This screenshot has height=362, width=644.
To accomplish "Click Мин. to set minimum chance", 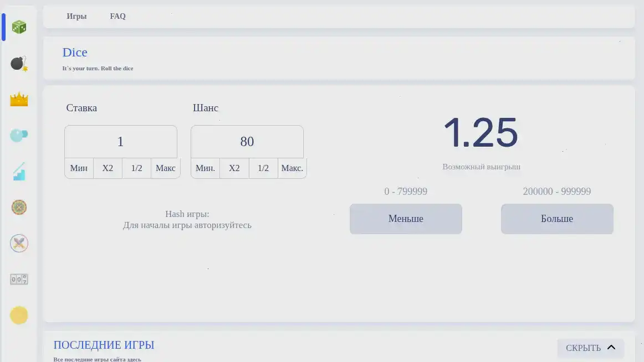I will point(205,168).
